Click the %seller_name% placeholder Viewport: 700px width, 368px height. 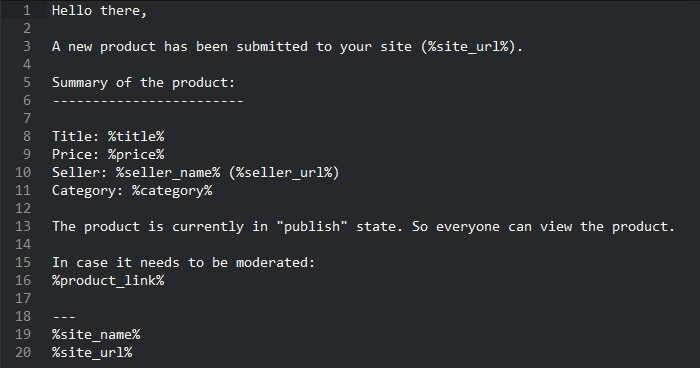pyautogui.click(x=168, y=172)
